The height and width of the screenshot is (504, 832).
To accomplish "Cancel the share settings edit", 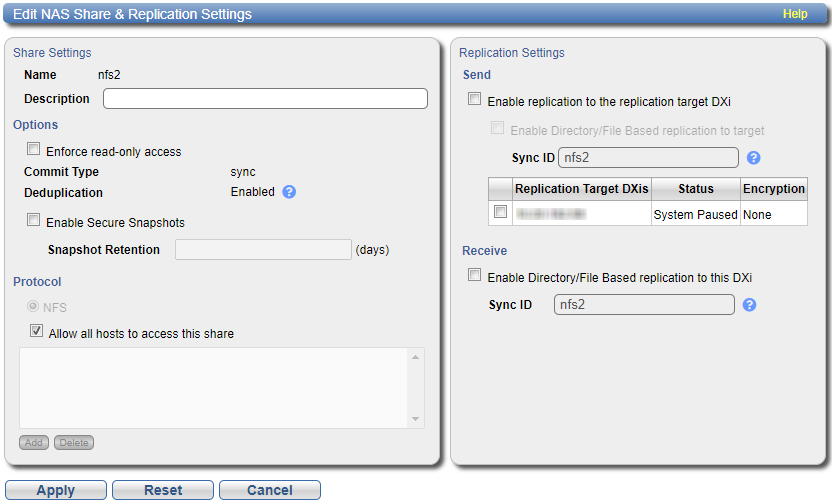I will [270, 490].
